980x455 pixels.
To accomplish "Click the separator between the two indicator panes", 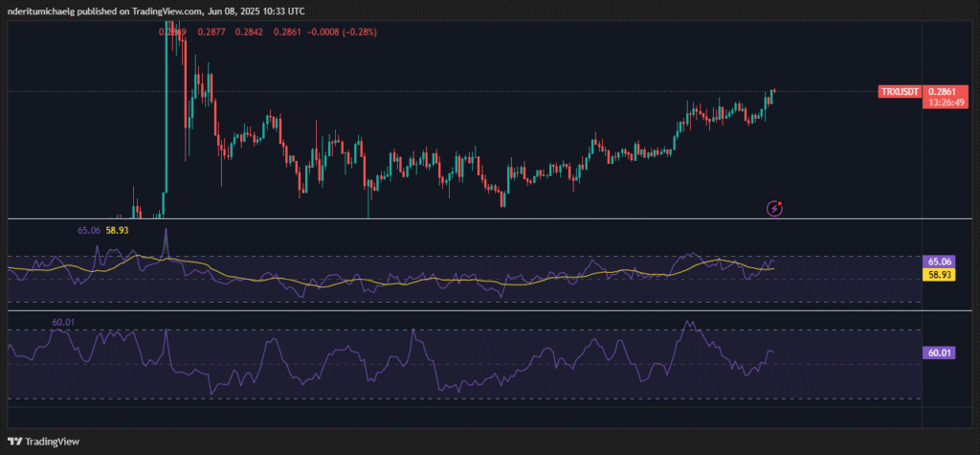I will click(459, 309).
